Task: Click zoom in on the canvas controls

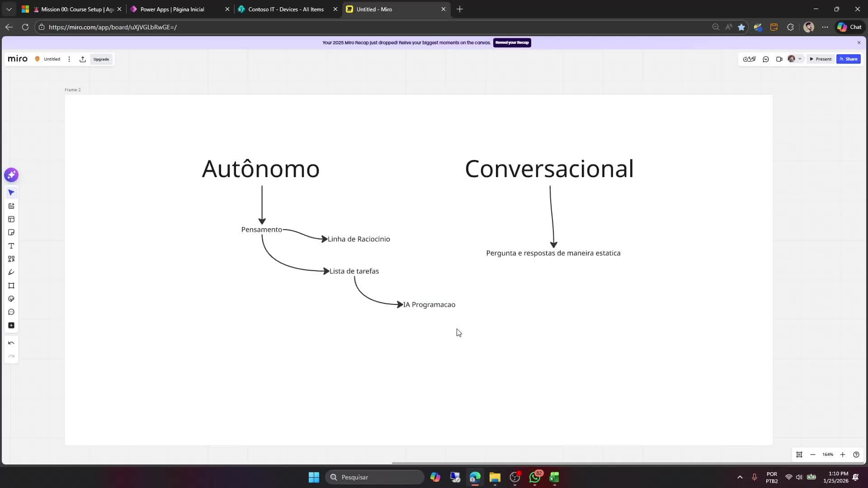Action: 843,455
